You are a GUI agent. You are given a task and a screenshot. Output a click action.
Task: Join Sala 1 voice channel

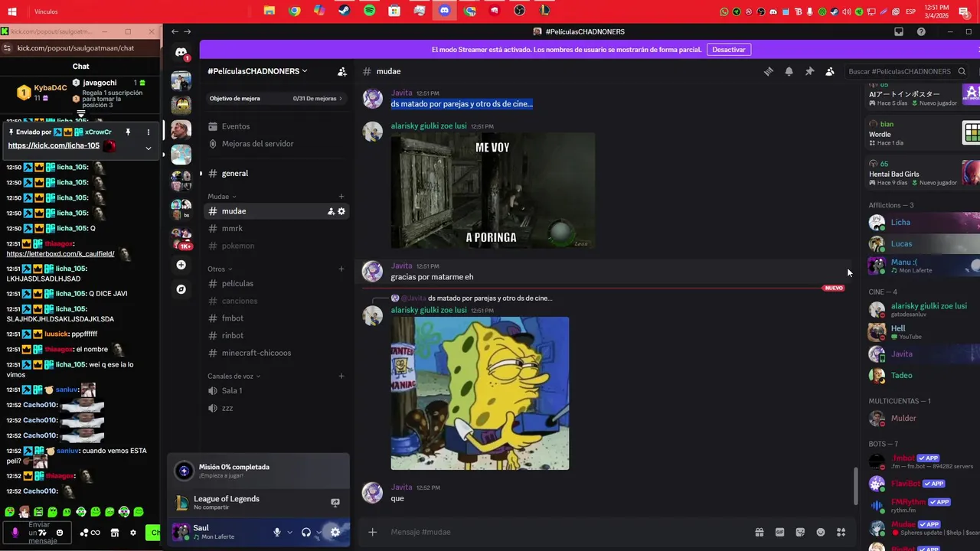click(x=276, y=391)
